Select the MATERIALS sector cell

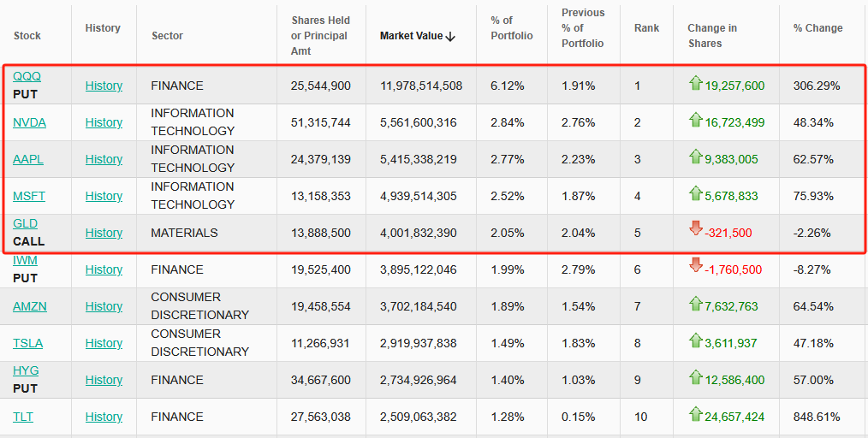[184, 233]
